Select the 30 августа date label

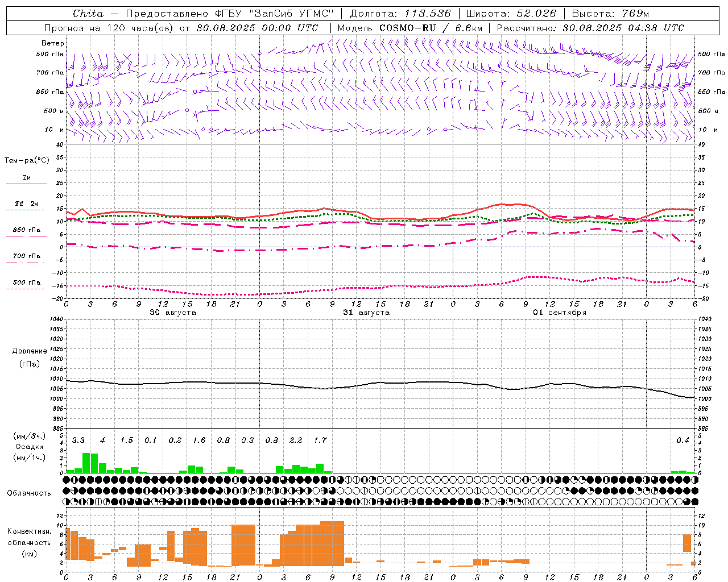pos(173,313)
